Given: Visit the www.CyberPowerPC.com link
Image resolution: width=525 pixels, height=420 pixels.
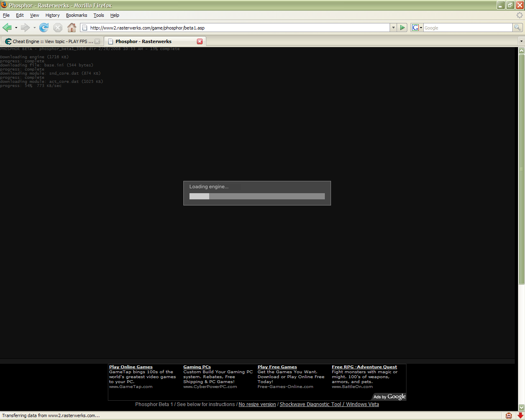Looking at the screenshot, I should [x=210, y=387].
